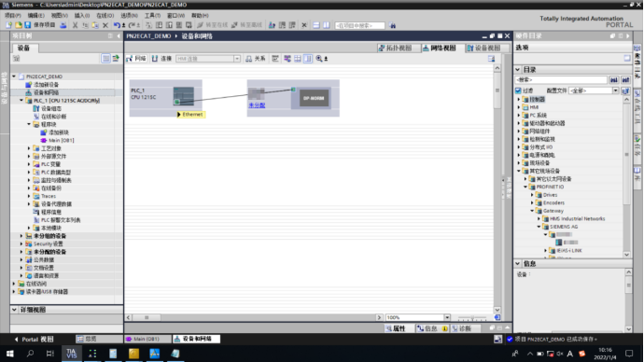This screenshot has height=362, width=644.
Task: Click the Cut scissors icon in the toolbar
Action: pos(75,25)
